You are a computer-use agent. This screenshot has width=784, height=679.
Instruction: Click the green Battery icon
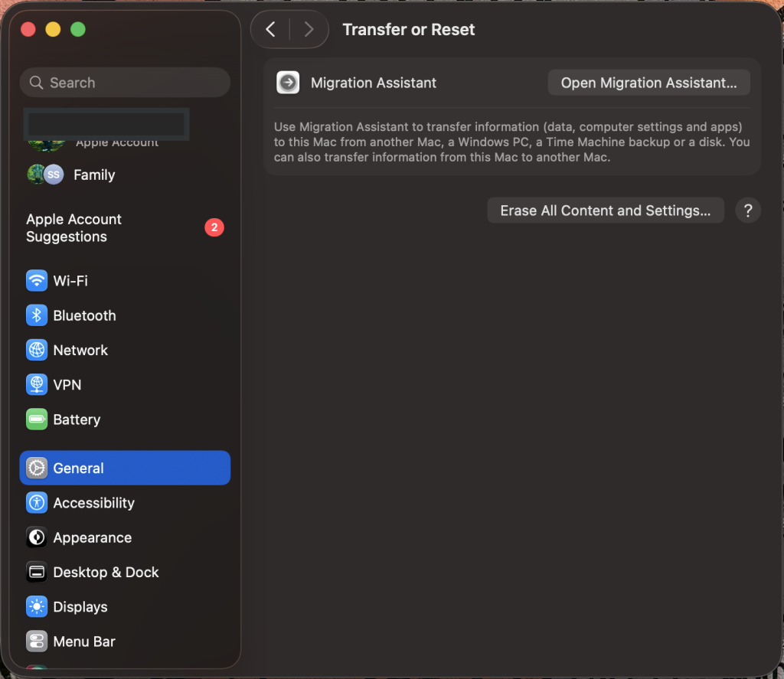coord(37,419)
